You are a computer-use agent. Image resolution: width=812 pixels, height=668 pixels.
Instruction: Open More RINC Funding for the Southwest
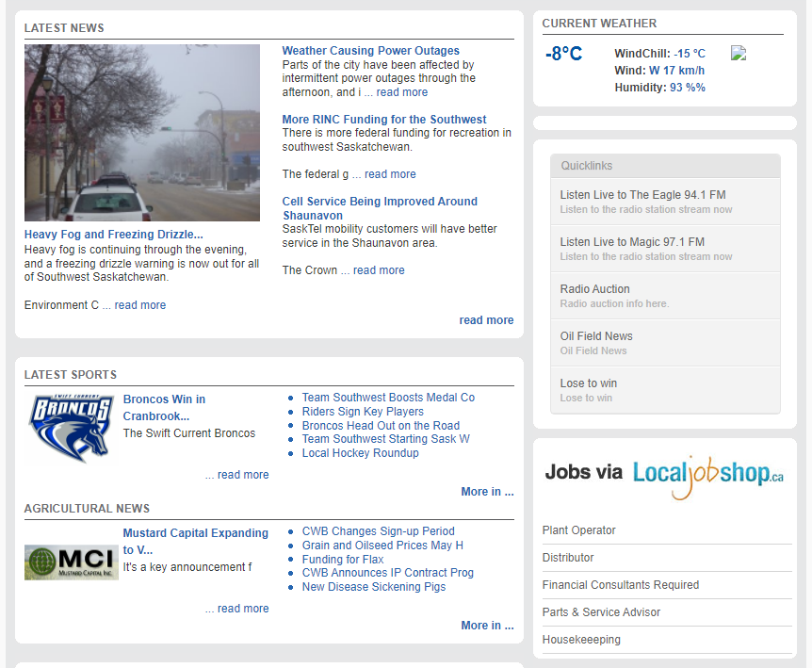pyautogui.click(x=383, y=119)
